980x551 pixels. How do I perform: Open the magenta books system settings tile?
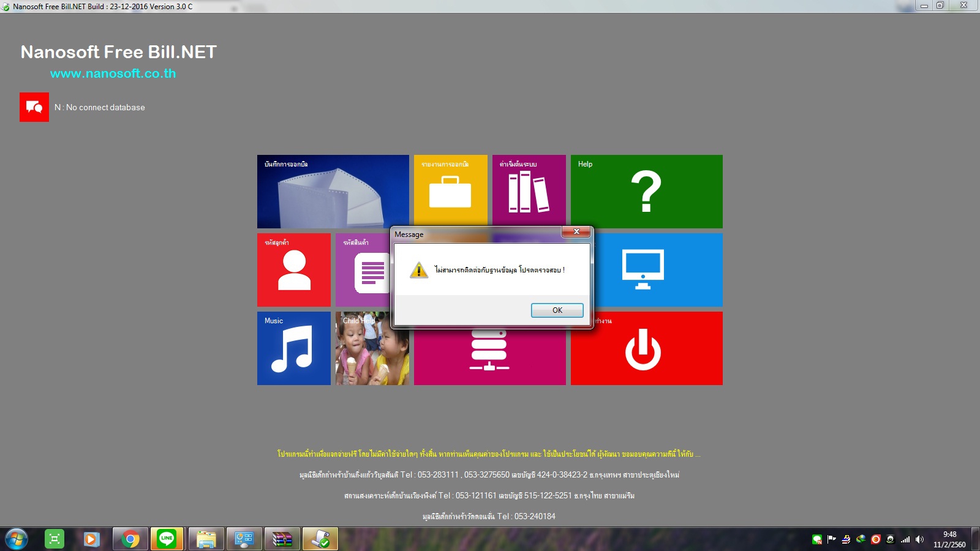pos(529,190)
